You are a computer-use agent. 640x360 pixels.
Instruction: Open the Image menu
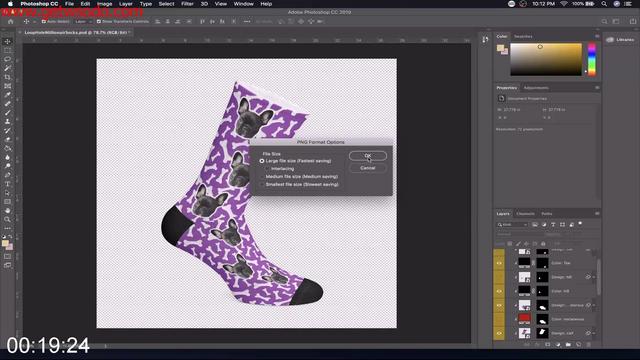[x=104, y=4]
